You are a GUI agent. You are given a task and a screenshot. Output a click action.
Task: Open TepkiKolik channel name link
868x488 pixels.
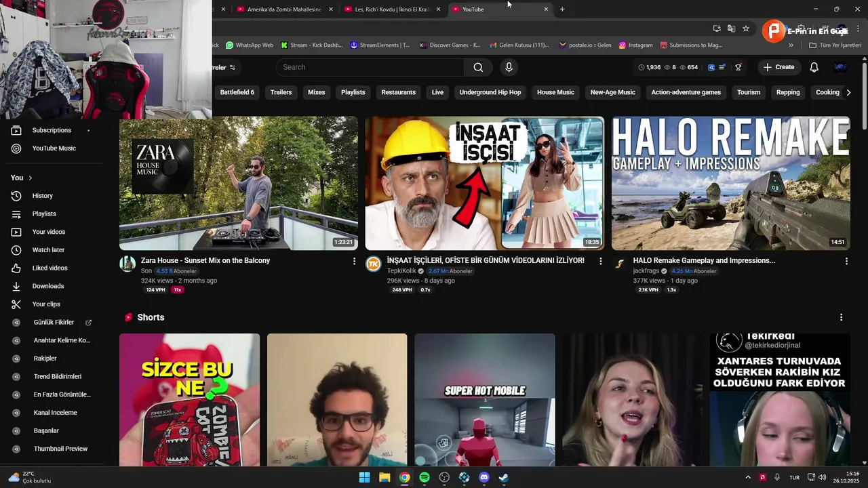click(401, 271)
